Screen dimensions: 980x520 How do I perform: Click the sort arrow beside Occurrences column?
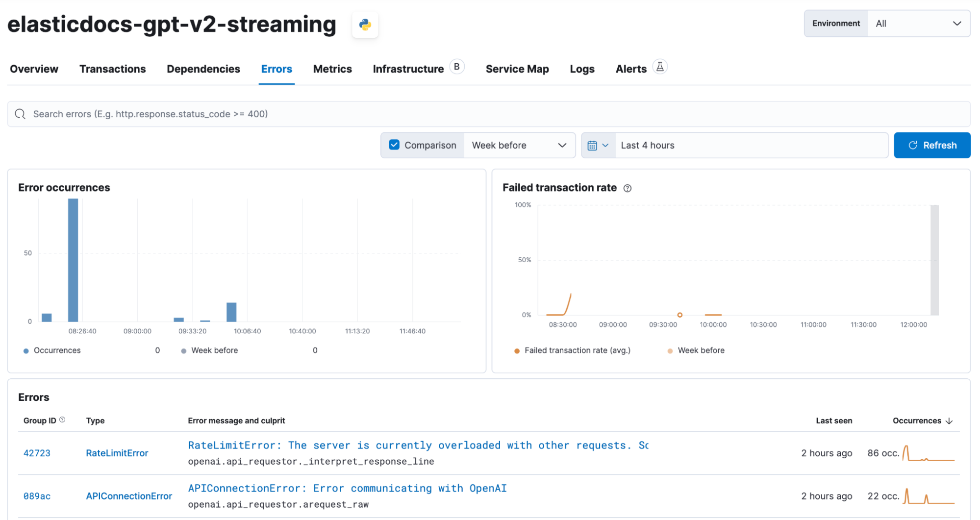point(949,421)
